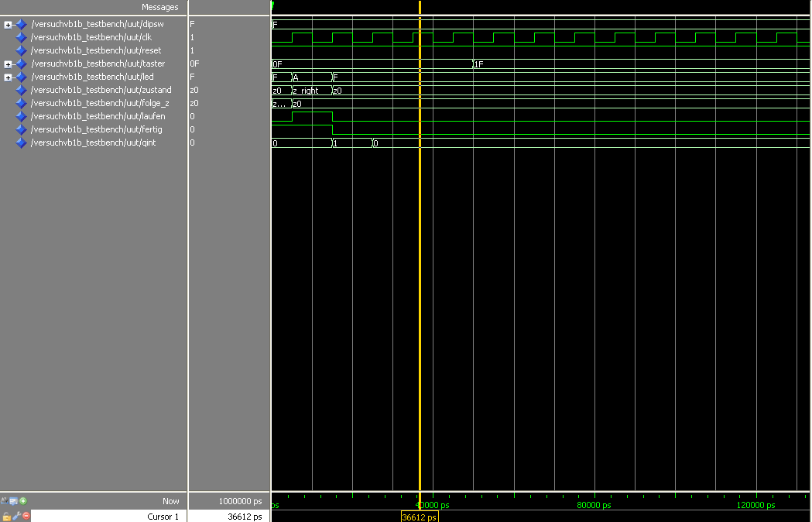Open the edit cursor wrench icon

click(x=16, y=516)
